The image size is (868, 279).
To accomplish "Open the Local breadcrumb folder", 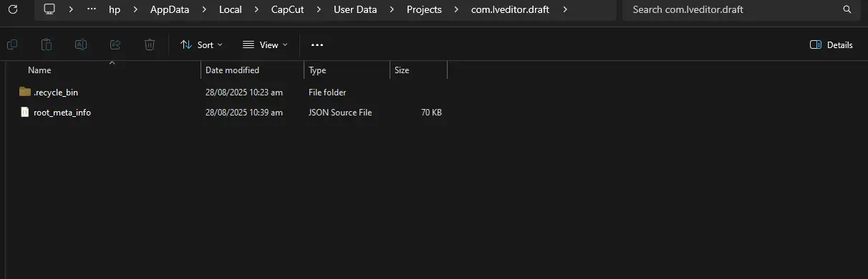I will (x=231, y=9).
